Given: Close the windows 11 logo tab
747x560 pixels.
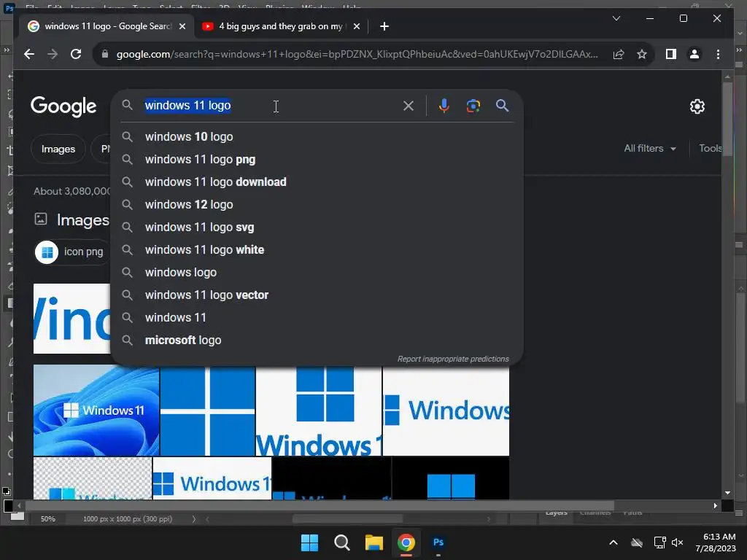Looking at the screenshot, I should click(182, 27).
